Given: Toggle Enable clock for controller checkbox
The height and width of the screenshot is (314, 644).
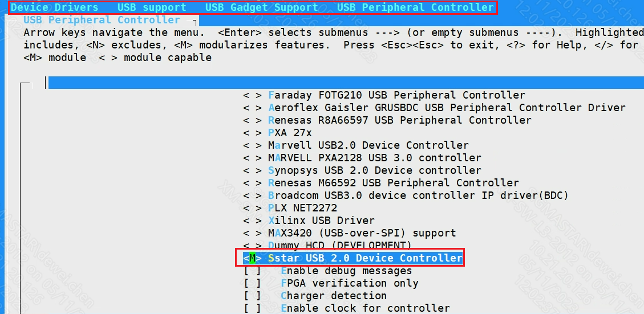Looking at the screenshot, I should (x=252, y=308).
